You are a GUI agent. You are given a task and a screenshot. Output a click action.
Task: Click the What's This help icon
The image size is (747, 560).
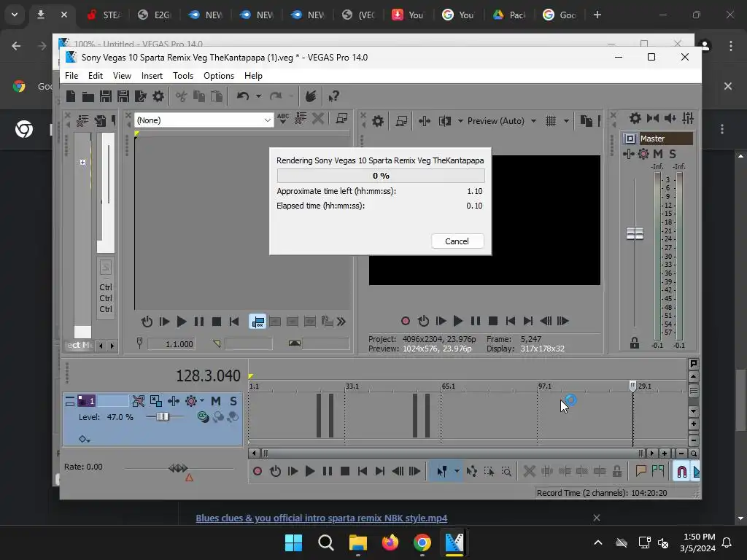coord(333,96)
